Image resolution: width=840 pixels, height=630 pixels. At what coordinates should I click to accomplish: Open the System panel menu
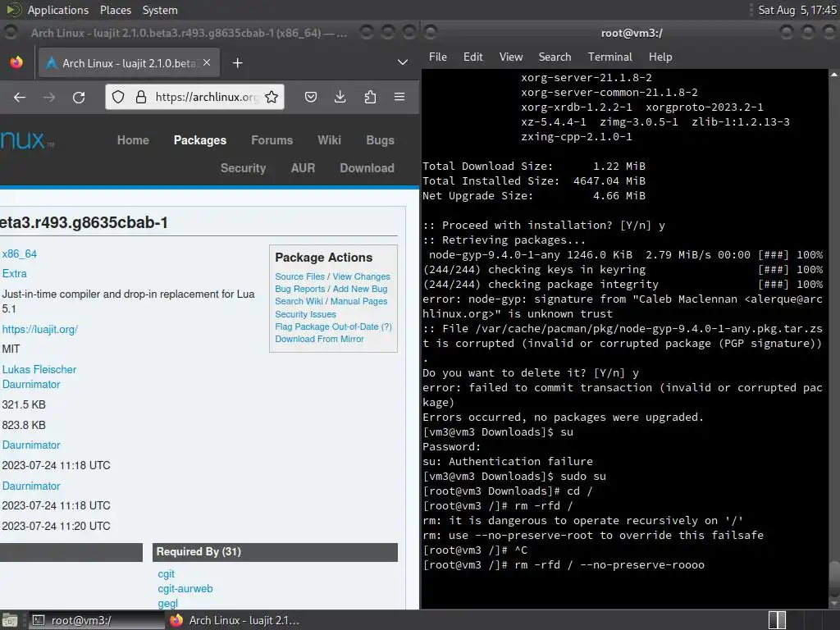click(x=160, y=10)
